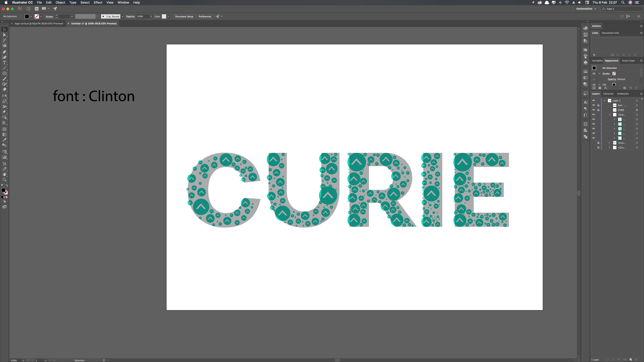
Task: Select the Hand tool
Action: [4, 174]
